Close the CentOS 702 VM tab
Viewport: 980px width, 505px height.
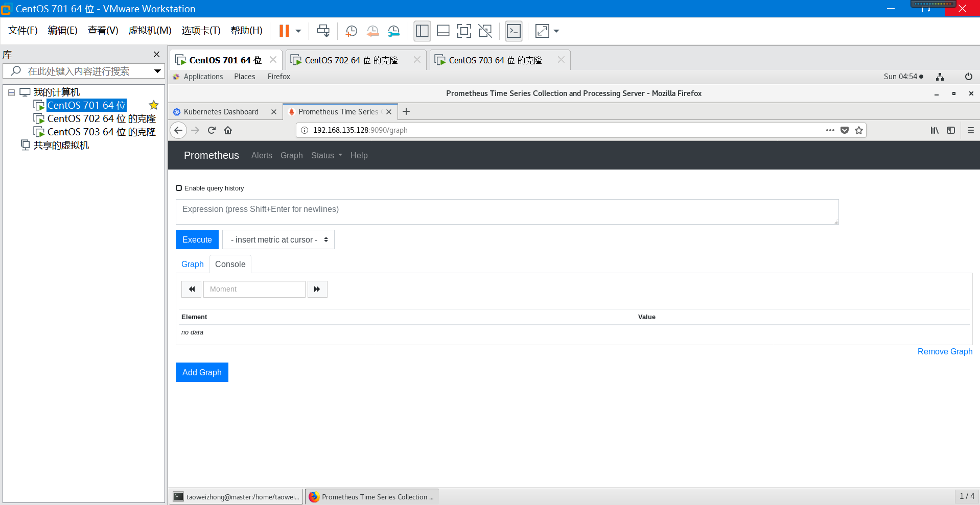coord(417,60)
